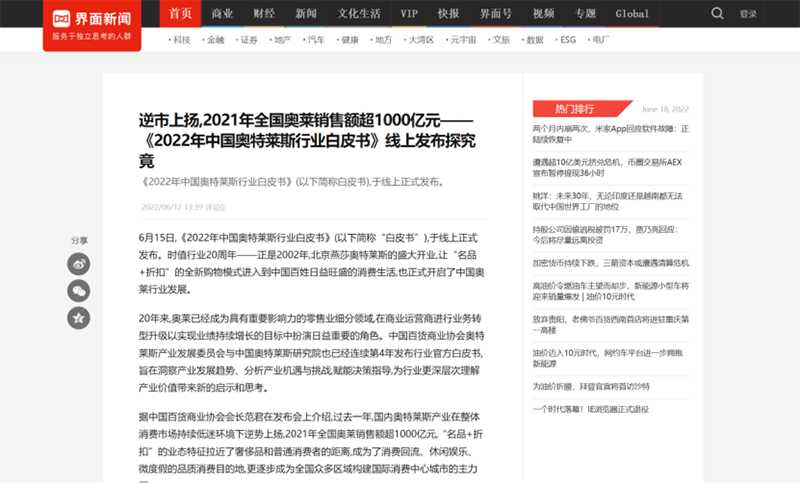Click the star favorite icon

click(78, 318)
